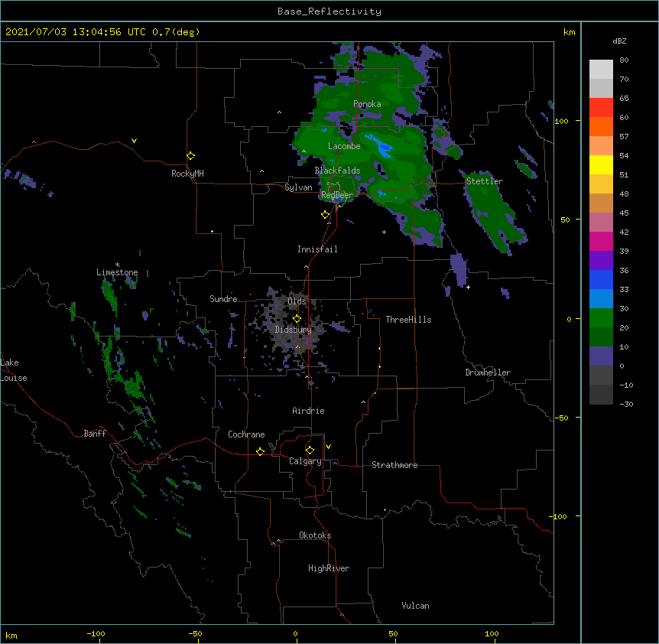Click the Drumheller city label
Image resolution: width=659 pixels, height=644 pixels.
488,372
